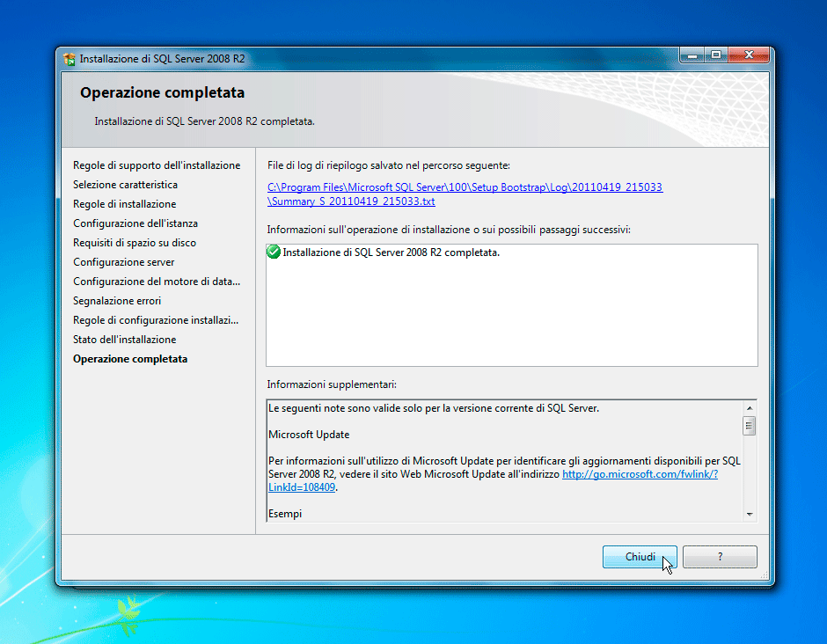Click the "Le seguenti note sono valide" line

pos(434,408)
